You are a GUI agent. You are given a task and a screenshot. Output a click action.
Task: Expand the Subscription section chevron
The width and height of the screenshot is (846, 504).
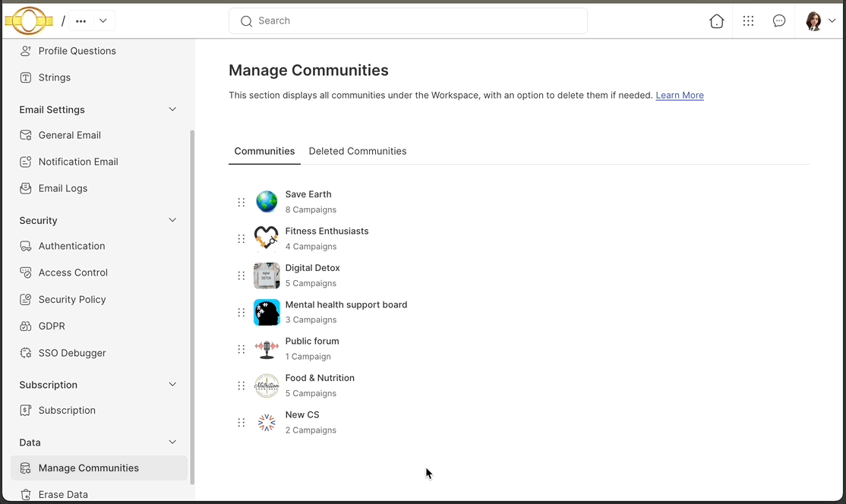(172, 385)
